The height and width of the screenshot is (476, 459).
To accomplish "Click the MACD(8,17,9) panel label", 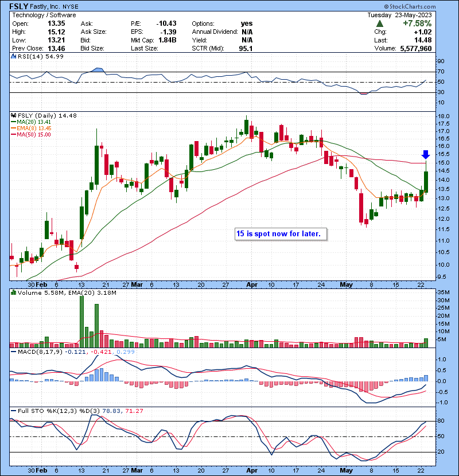I will tap(40, 352).
